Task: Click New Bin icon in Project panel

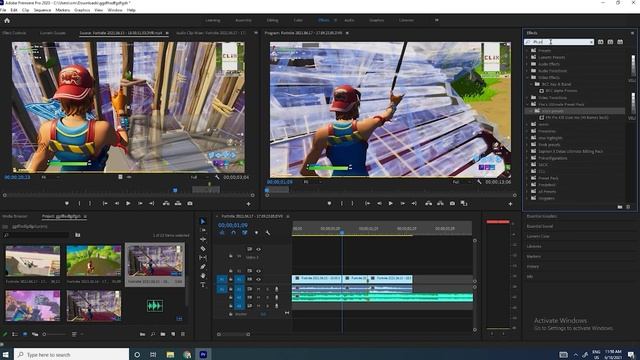Action: (163, 334)
